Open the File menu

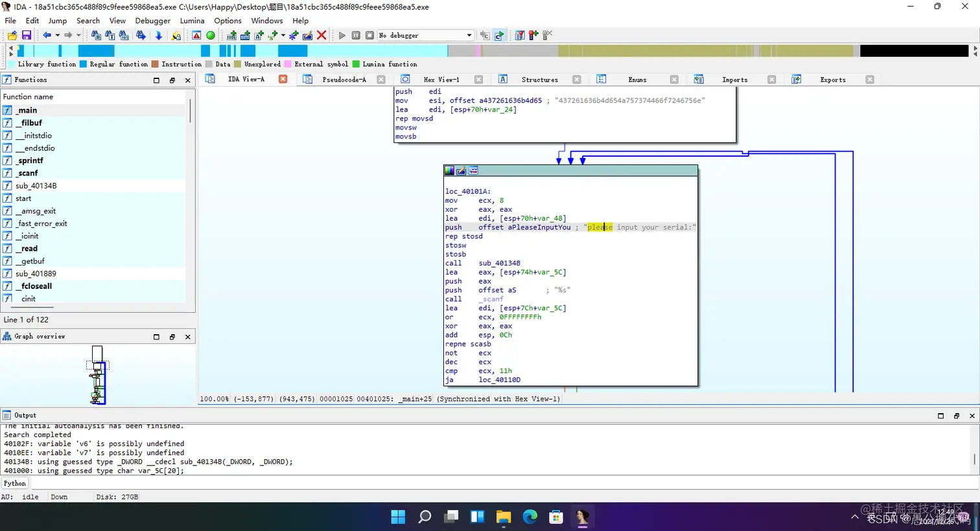[10, 21]
